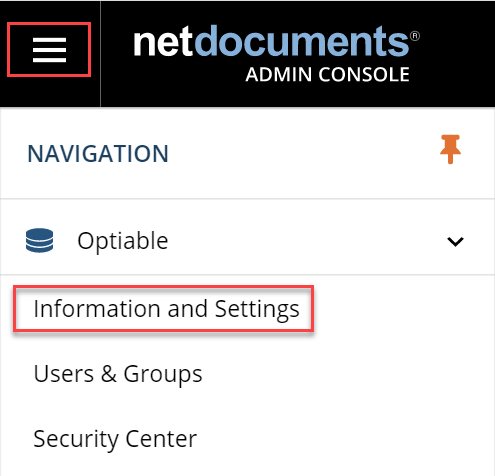495x476 pixels.
Task: Open Information and Settings
Action: coord(166,309)
